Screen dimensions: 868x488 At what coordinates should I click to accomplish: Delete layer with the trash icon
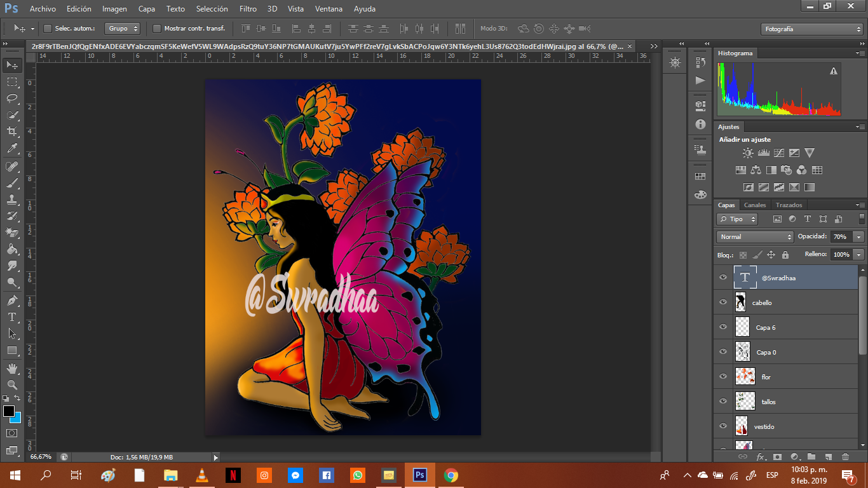pyautogui.click(x=845, y=456)
